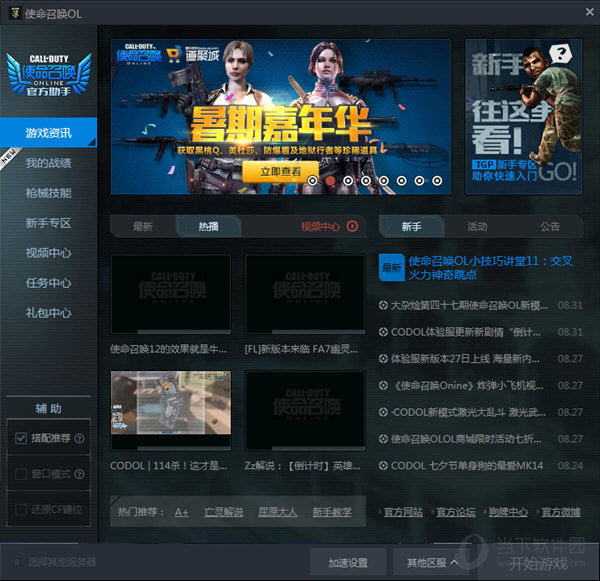Click bullet icon beside CODOL体验服更新 news row
The width and height of the screenshot is (600, 581).
coord(383,332)
